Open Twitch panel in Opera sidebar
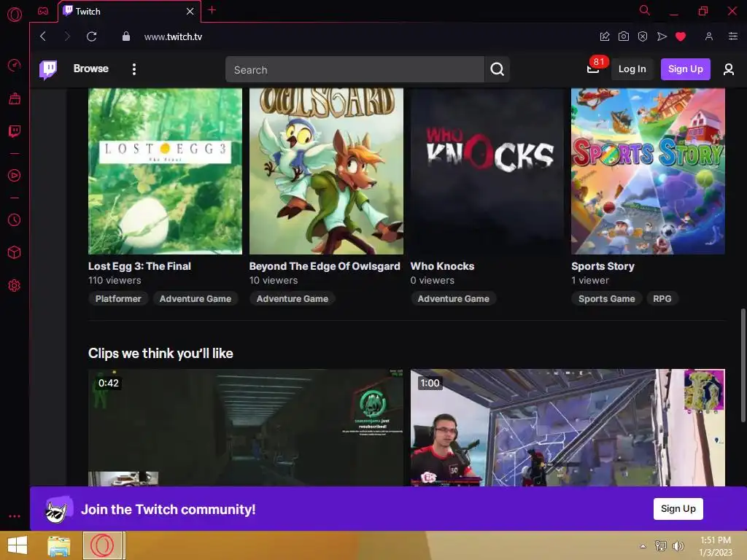The height and width of the screenshot is (560, 747). pos(15,131)
